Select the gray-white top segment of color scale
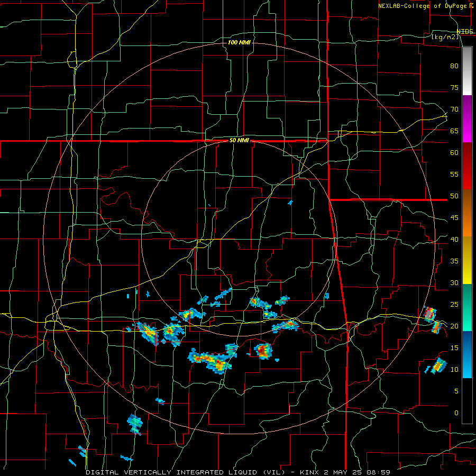The image size is (476, 476). 467,71
